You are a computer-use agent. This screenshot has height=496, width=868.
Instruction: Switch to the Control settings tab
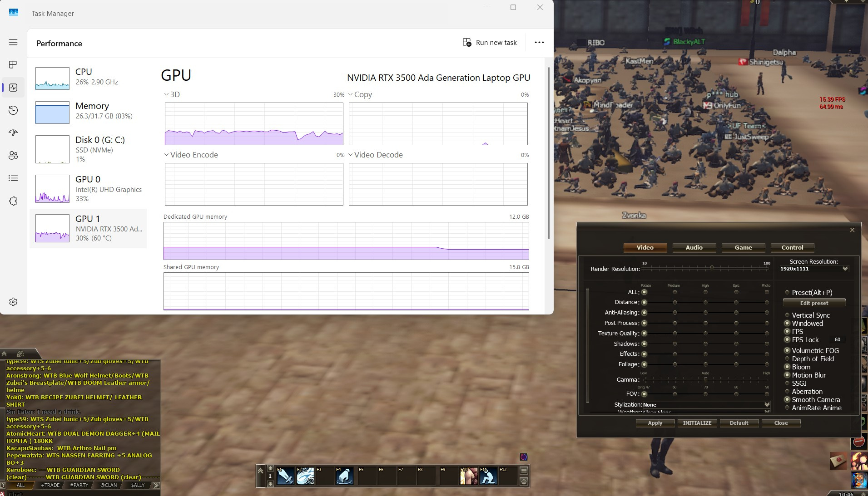792,247
